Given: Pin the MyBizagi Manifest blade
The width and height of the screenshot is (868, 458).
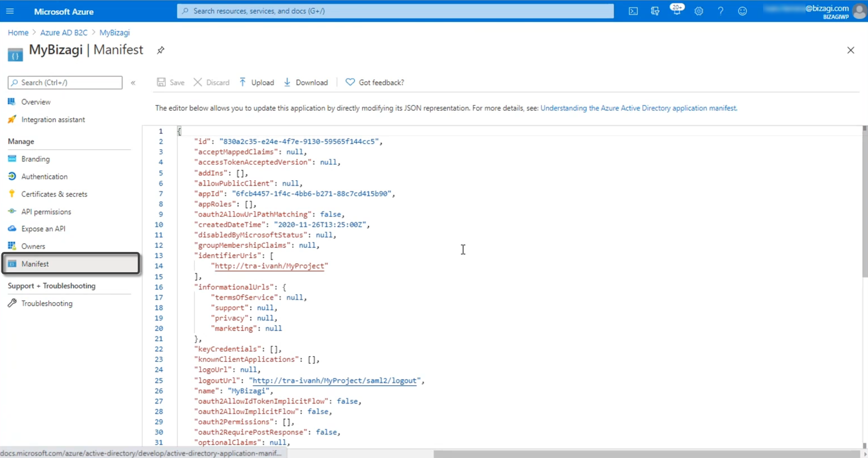Looking at the screenshot, I should 161,50.
